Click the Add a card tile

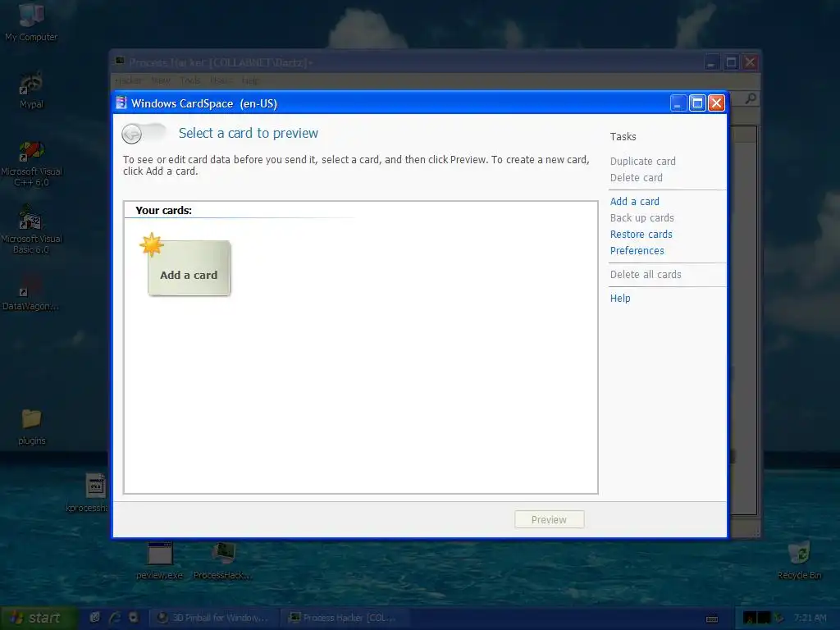(x=189, y=267)
